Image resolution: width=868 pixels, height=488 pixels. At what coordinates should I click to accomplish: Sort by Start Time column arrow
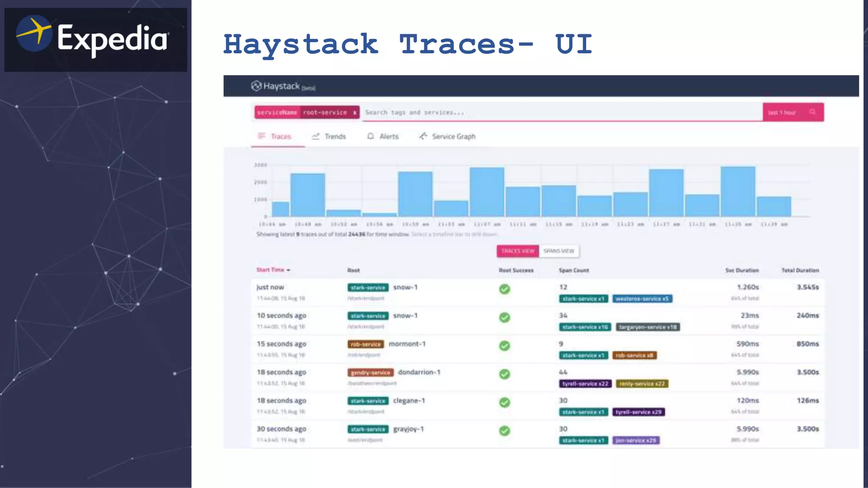[x=289, y=270]
